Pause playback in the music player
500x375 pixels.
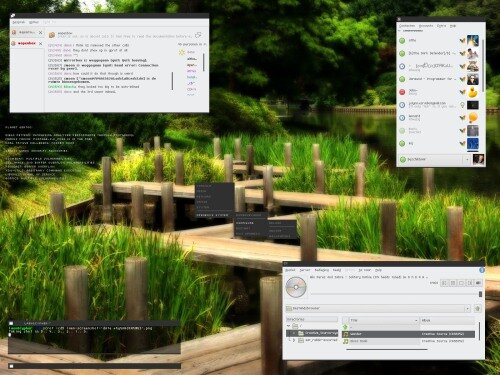(x=453, y=283)
